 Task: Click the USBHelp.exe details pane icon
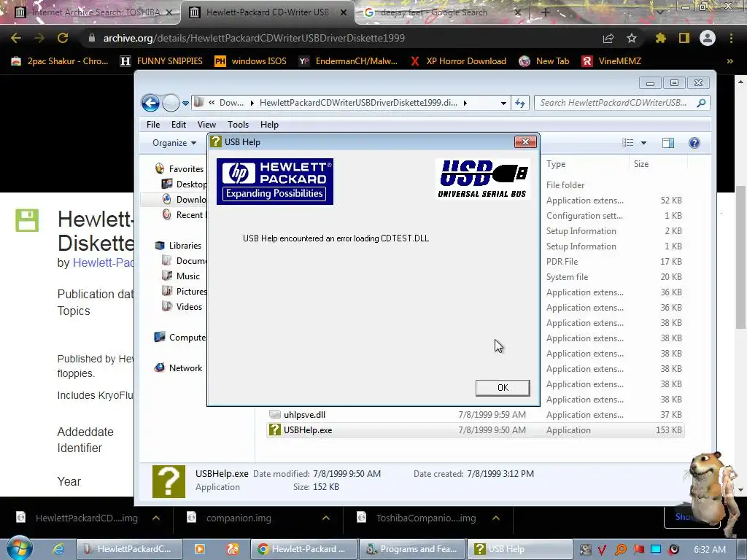169,481
